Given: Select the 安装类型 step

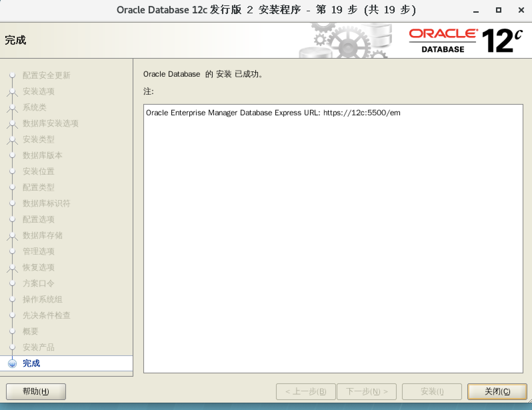Looking at the screenshot, I should (38, 139).
